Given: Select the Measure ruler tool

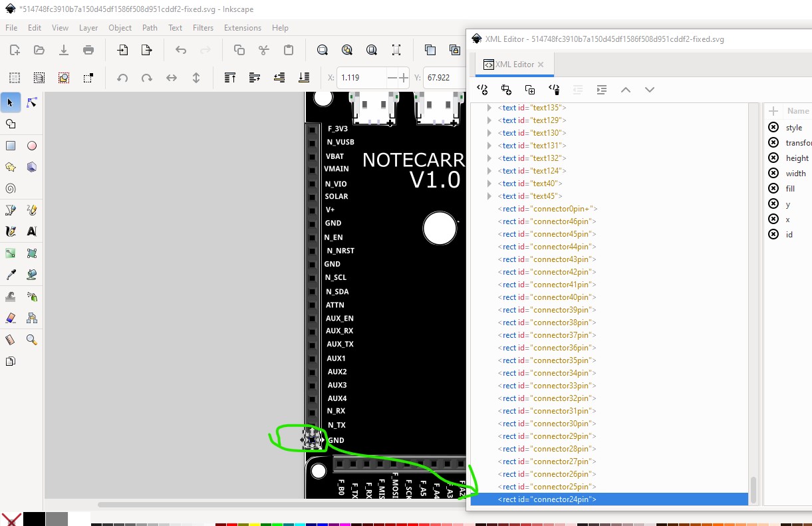Looking at the screenshot, I should tap(10, 340).
